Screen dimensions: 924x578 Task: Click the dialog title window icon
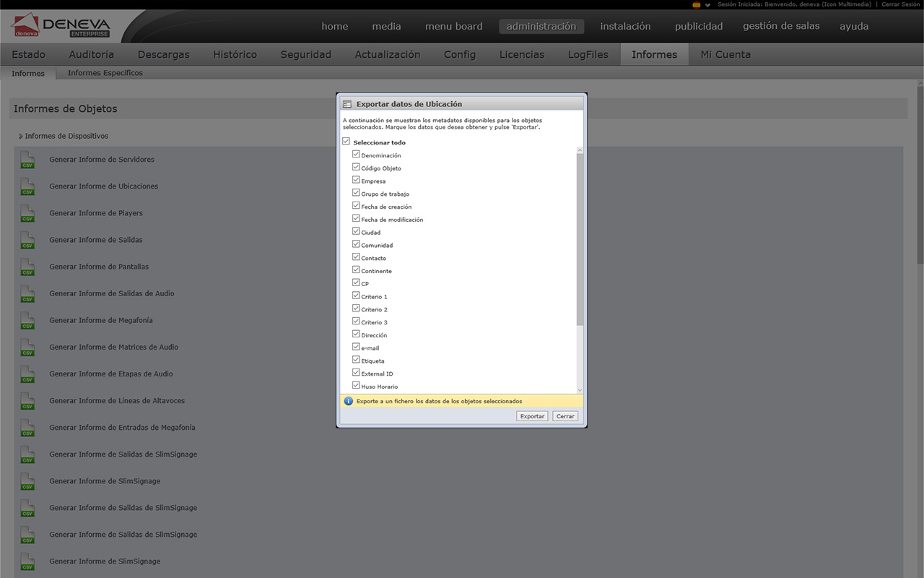pos(347,104)
